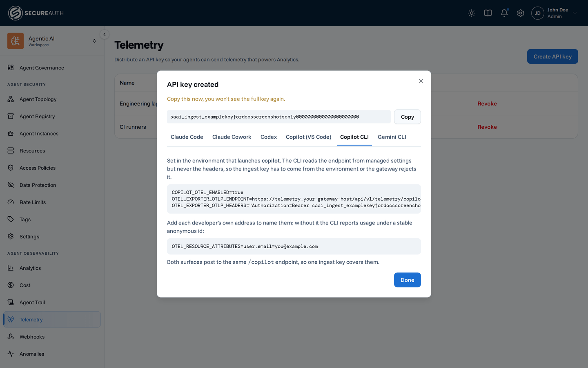
Task: Revoke the Engineering laptops key
Action: pyautogui.click(x=487, y=103)
